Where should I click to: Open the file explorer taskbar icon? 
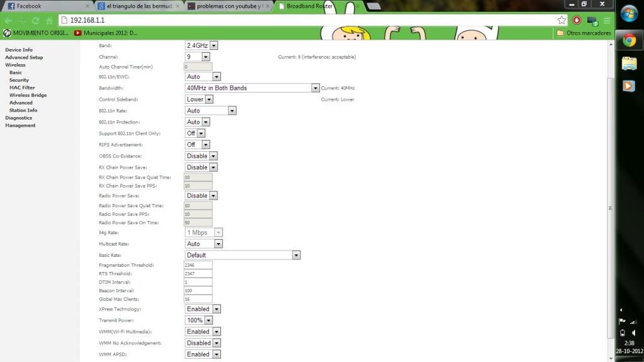coord(629,64)
